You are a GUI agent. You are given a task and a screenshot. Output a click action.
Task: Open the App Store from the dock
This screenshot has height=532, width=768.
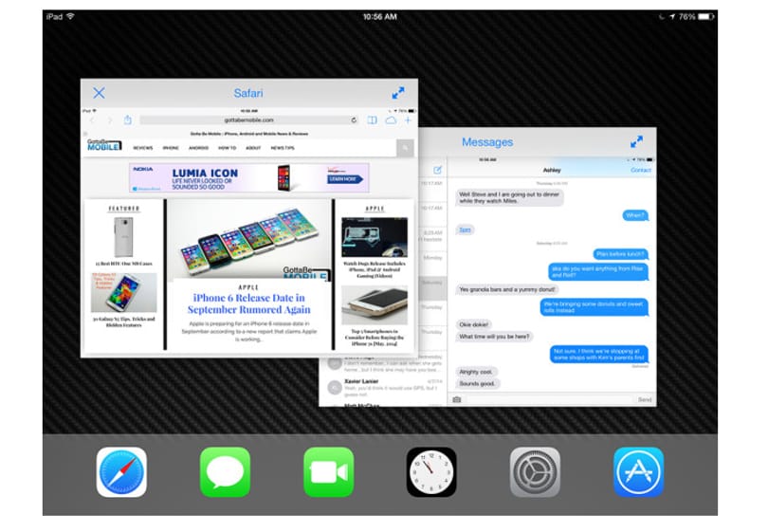click(x=639, y=471)
